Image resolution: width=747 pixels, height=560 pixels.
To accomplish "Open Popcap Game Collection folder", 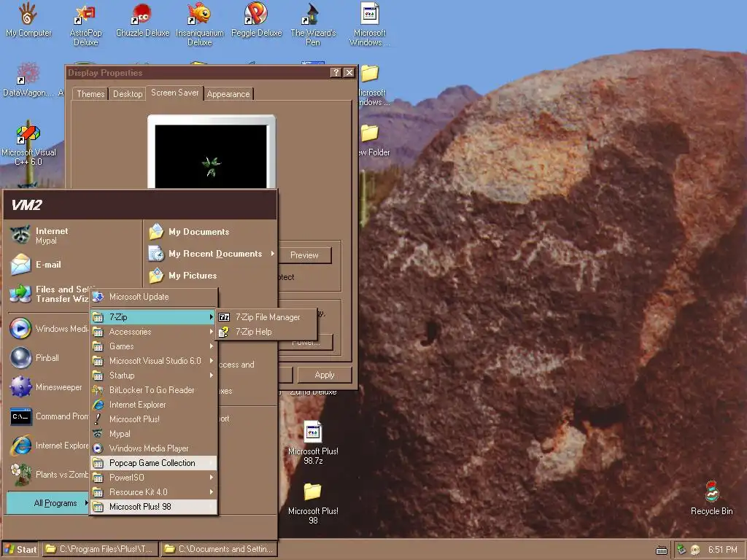I will click(x=153, y=463).
